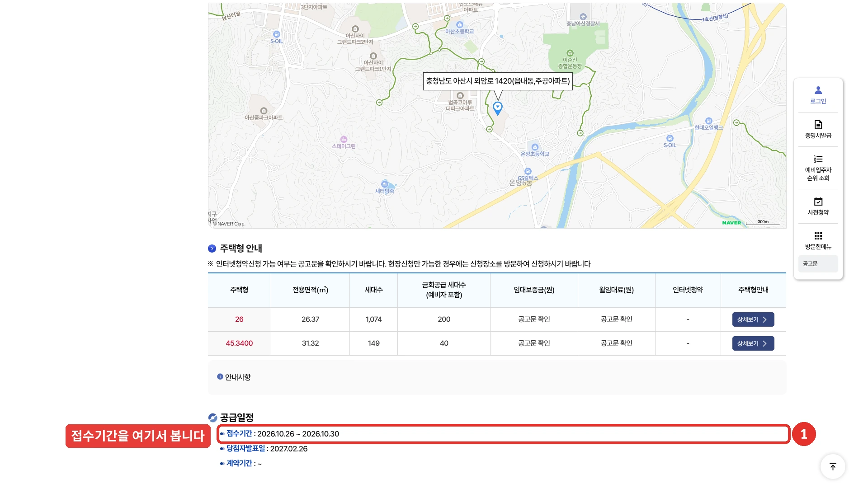This screenshot has height=488, width=868.
Task: Click the 주택형 안내 section heading
Action: point(241,249)
